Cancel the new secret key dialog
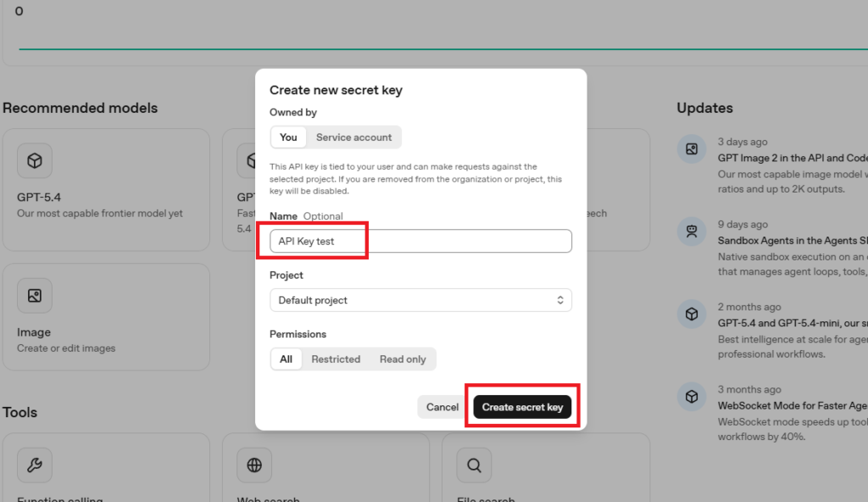The image size is (868, 502). [442, 407]
